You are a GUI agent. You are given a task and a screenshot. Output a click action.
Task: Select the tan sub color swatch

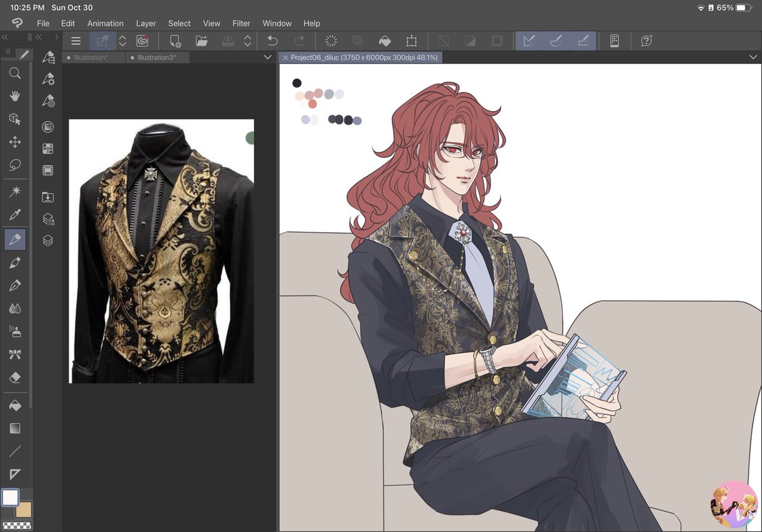click(24, 509)
